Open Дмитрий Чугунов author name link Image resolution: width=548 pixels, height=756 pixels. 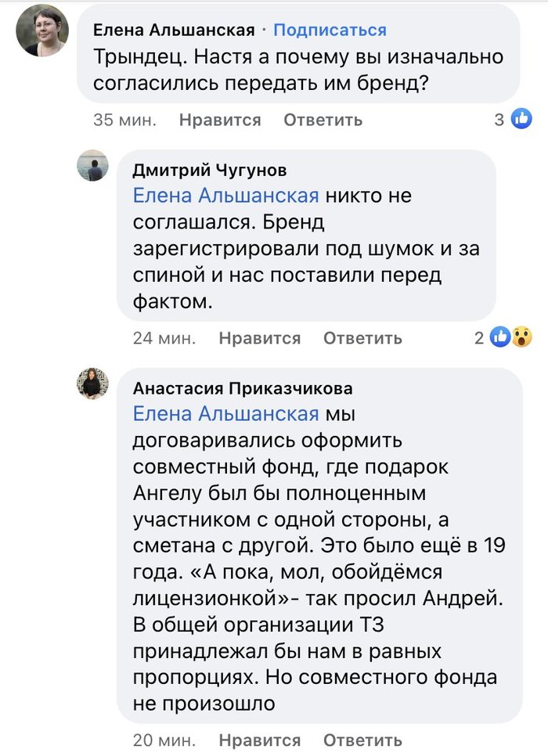point(210,170)
